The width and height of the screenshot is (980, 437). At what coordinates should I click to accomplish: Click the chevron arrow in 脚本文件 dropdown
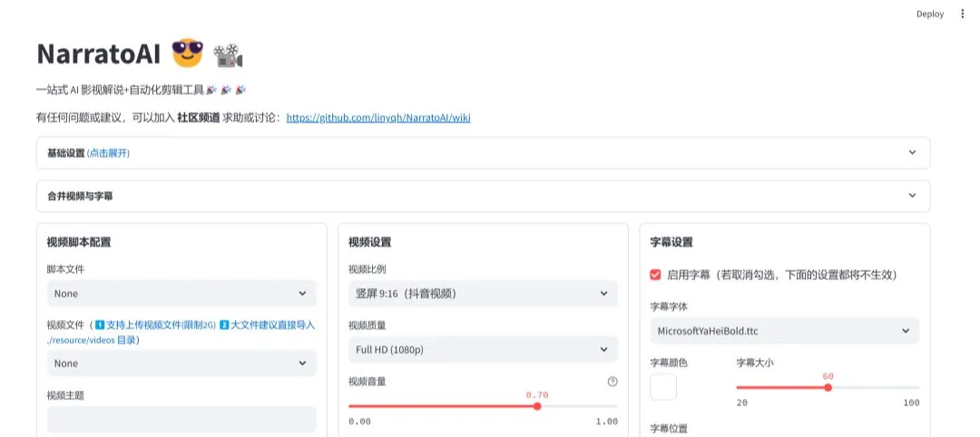click(x=302, y=294)
